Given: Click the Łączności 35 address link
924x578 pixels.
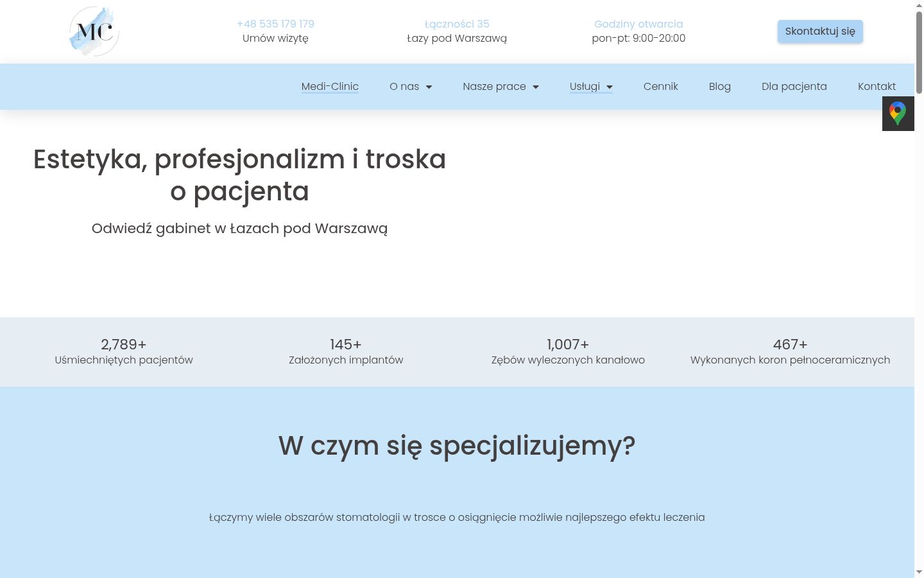Looking at the screenshot, I should click(x=457, y=24).
